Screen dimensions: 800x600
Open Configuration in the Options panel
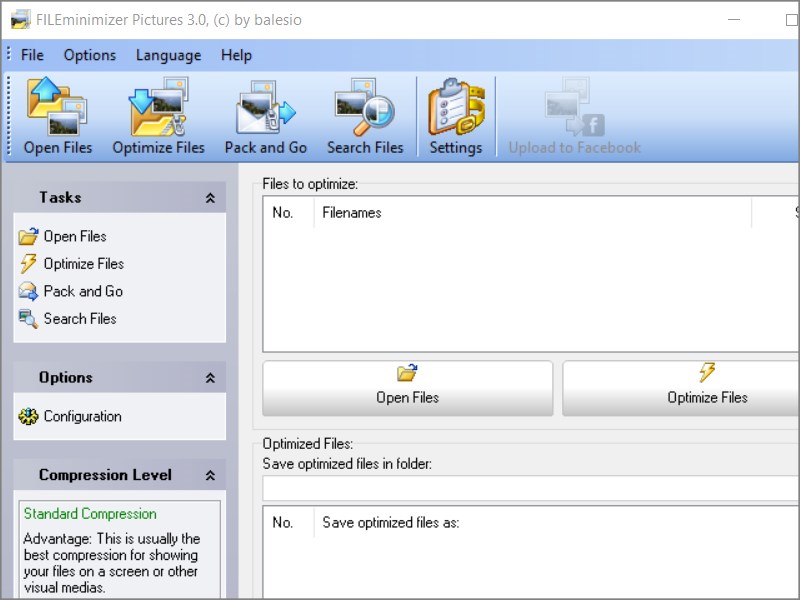tap(70, 416)
